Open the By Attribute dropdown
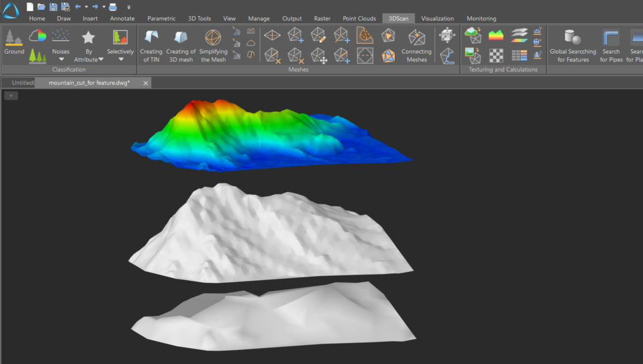 [101, 59]
